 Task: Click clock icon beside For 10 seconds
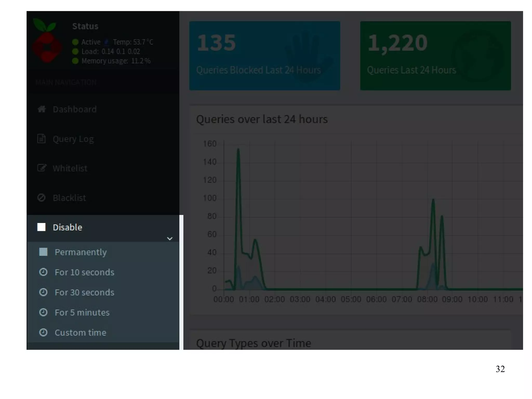[x=43, y=272]
